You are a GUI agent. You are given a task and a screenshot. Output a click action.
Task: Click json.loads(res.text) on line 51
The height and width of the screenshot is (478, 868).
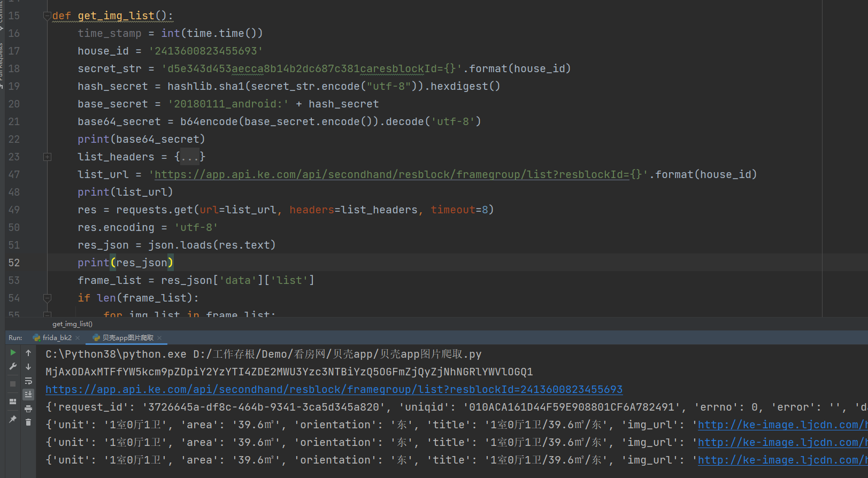[212, 245]
